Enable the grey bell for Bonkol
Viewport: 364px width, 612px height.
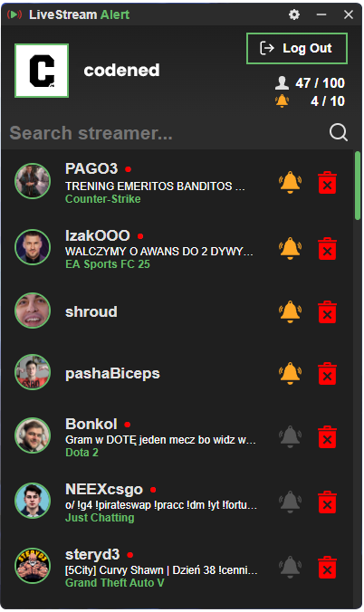290,436
